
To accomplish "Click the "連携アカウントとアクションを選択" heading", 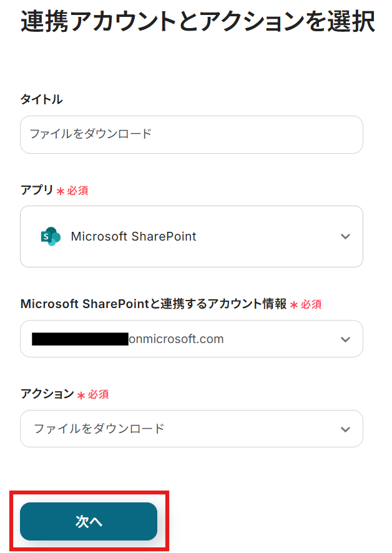I will click(197, 22).
